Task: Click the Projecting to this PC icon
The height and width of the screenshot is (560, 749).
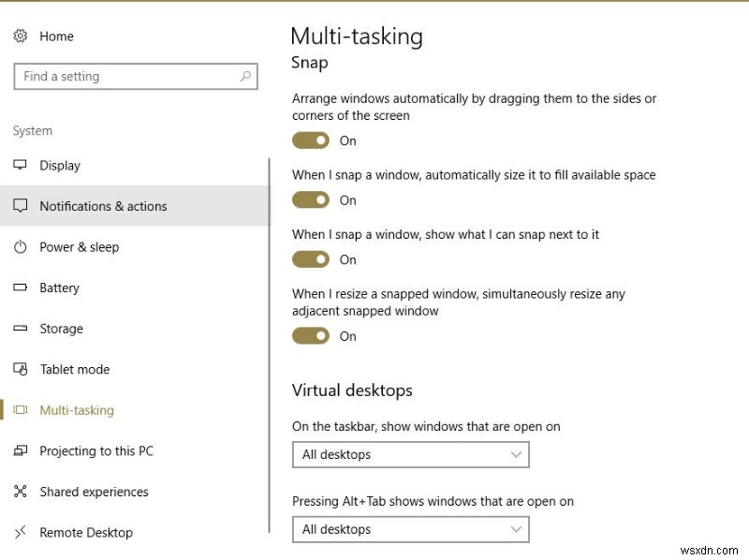Action: tap(20, 450)
